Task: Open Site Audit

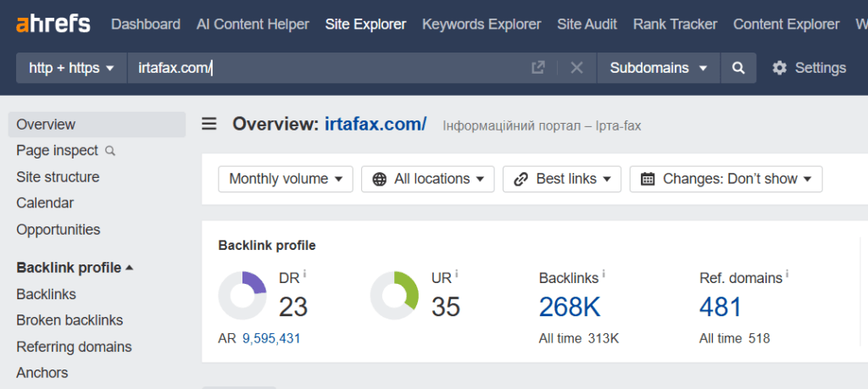Action: point(587,25)
